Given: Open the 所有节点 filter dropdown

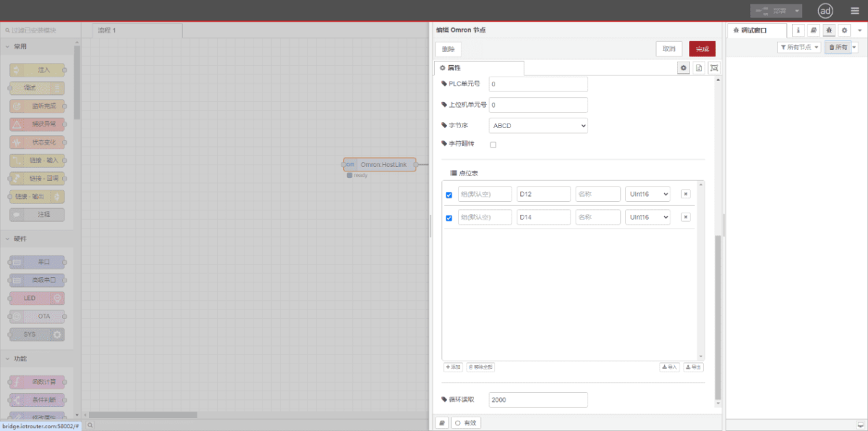Looking at the screenshot, I should point(799,46).
